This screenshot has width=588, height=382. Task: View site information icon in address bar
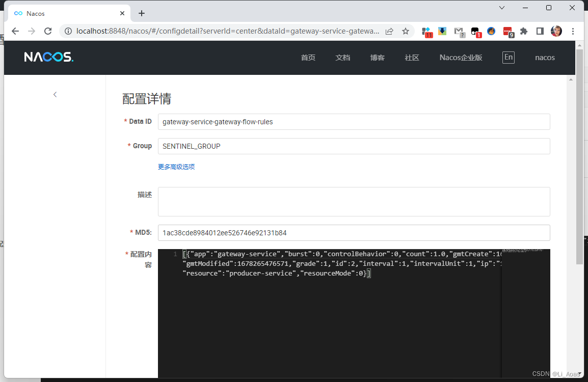(68, 31)
